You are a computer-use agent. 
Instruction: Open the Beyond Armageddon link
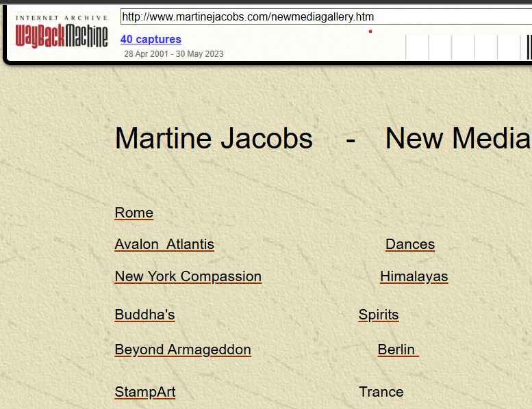[x=183, y=349]
